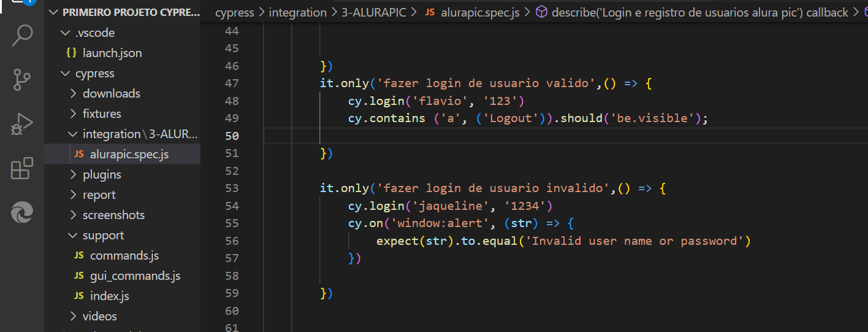This screenshot has width=868, height=332.
Task: Expand the screenshots folder
Action: 74,215
